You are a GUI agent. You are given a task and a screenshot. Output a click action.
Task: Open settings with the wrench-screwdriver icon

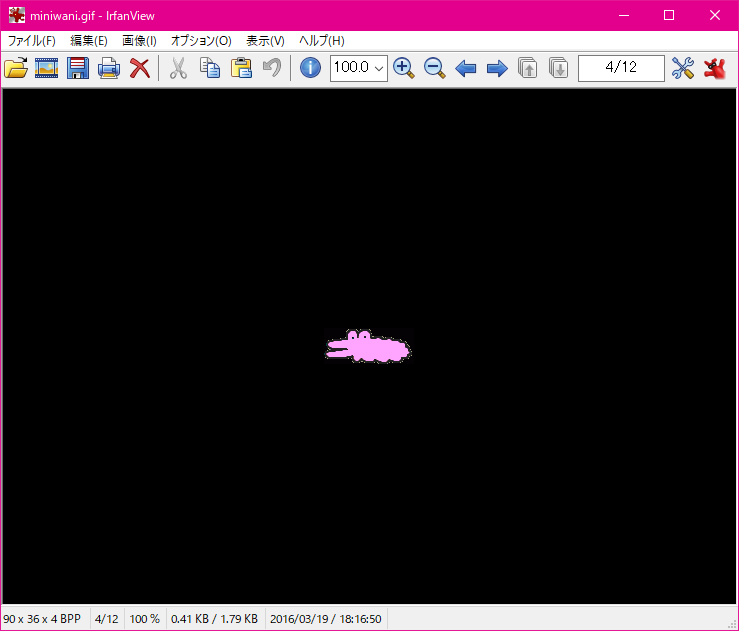click(x=683, y=68)
